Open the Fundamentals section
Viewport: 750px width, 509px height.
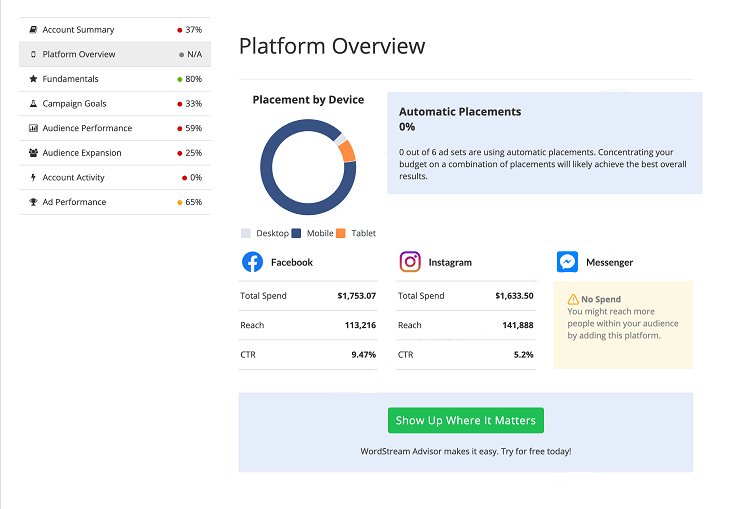tap(115, 79)
